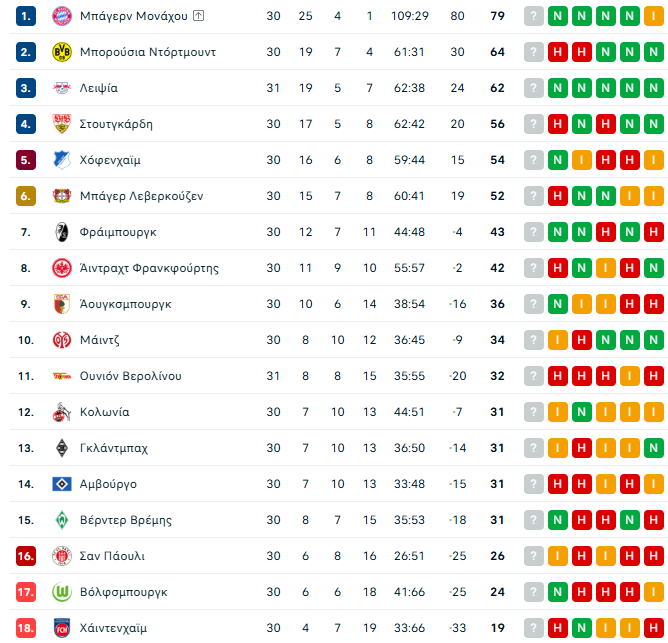
Task: Click the last form result in Μάιντς row
Action: [x=654, y=340]
